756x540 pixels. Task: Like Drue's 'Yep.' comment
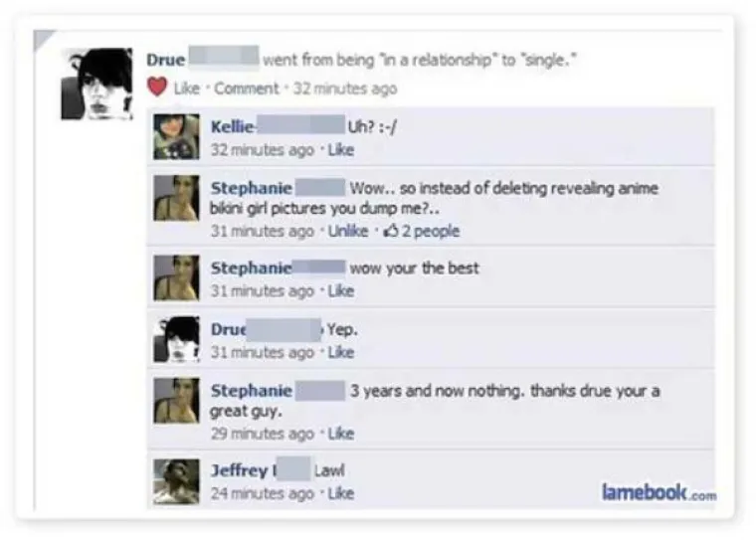click(341, 352)
